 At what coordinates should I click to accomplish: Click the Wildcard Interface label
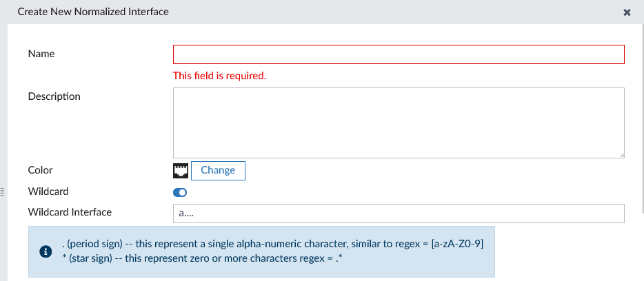click(x=70, y=212)
